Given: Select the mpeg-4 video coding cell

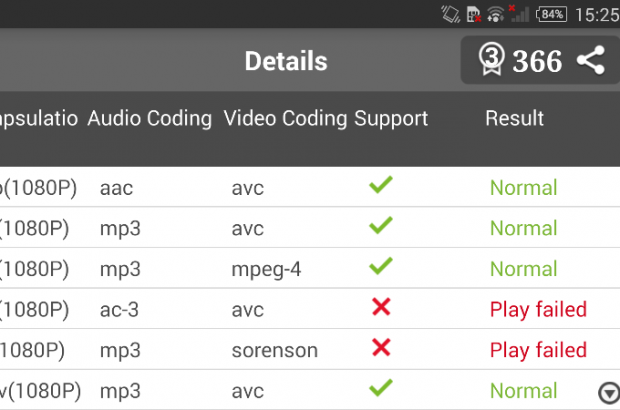Looking at the screenshot, I should (x=264, y=269).
